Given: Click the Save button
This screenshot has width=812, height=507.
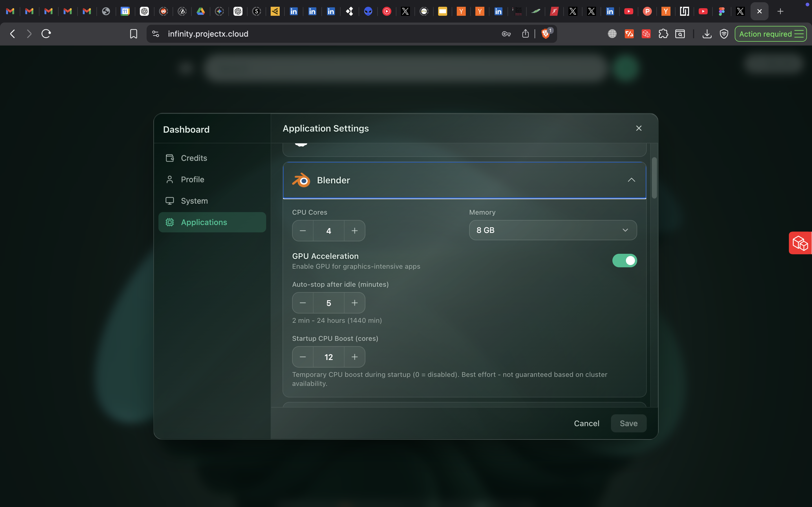Looking at the screenshot, I should coord(628,423).
